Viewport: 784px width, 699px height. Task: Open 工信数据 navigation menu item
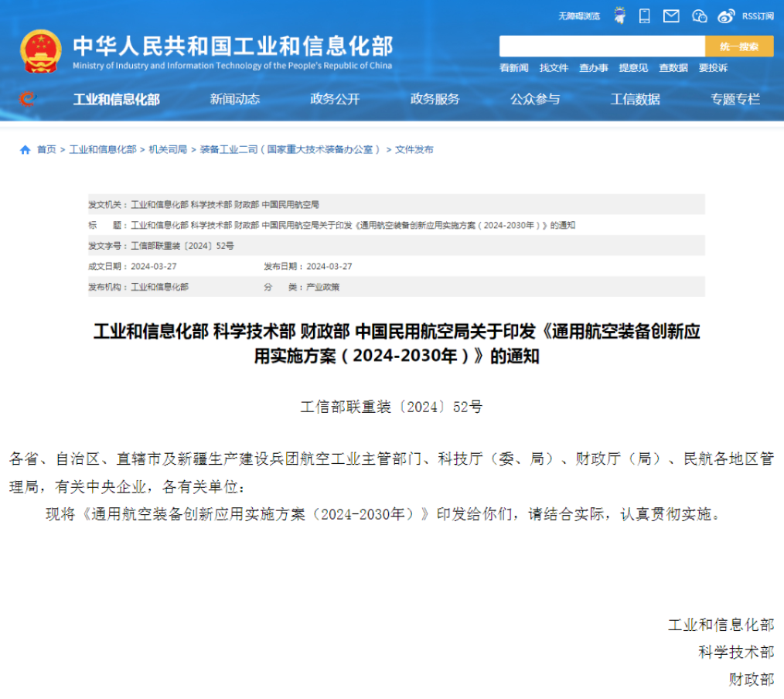click(636, 99)
